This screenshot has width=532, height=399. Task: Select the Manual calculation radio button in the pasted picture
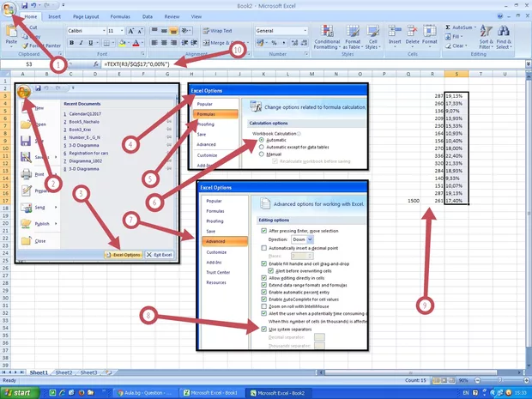(261, 154)
